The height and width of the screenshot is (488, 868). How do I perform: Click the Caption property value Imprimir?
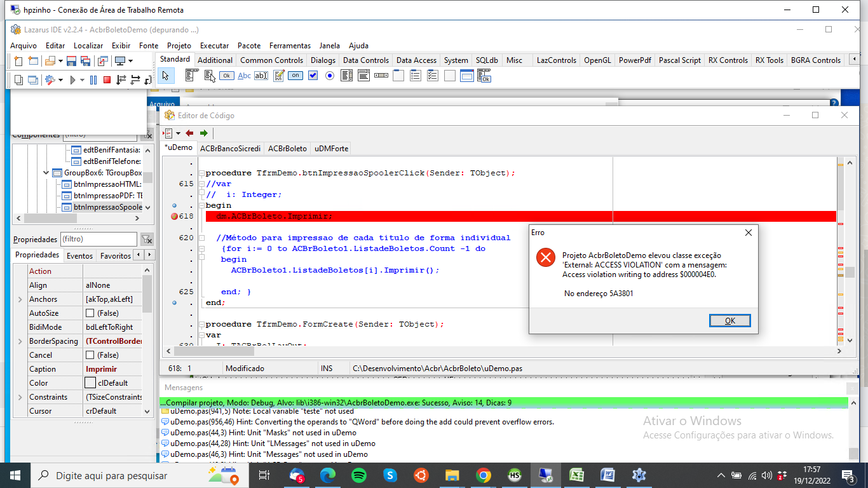tap(114, 369)
